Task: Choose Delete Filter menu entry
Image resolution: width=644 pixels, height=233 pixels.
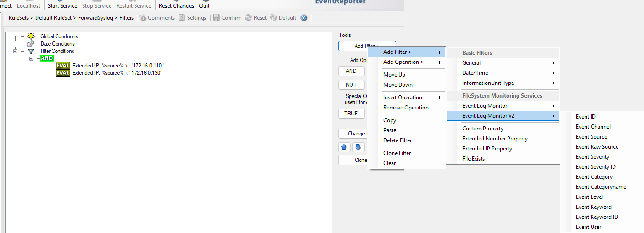Action: 407,140
